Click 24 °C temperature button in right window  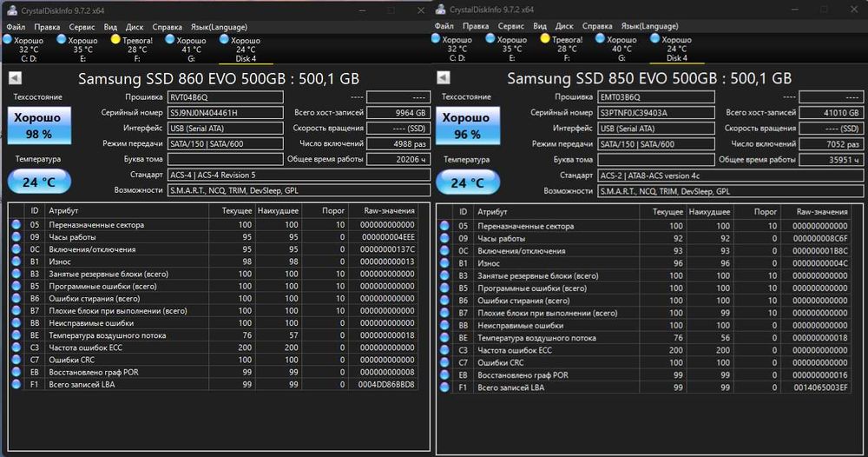click(x=468, y=182)
